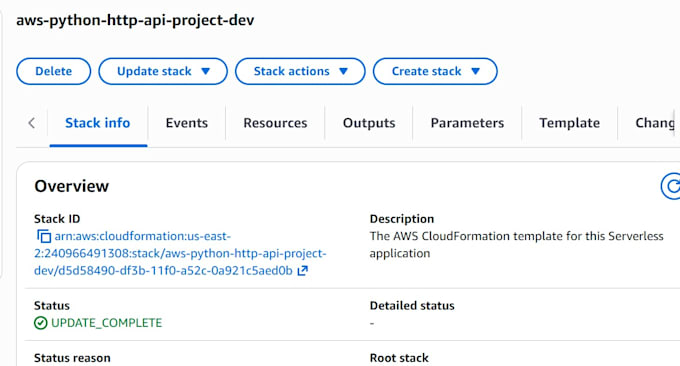The height and width of the screenshot is (366, 680).
Task: Open the partially visible Change sets tab
Action: (655, 123)
